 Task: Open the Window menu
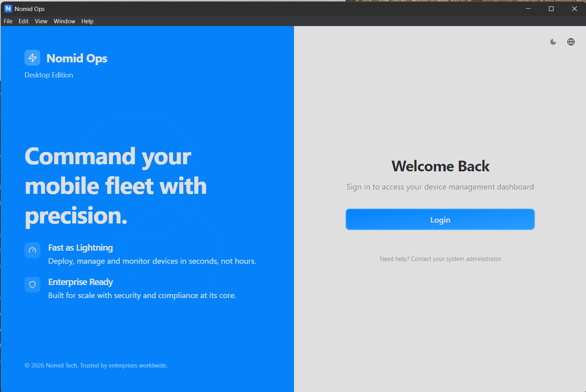coord(64,21)
